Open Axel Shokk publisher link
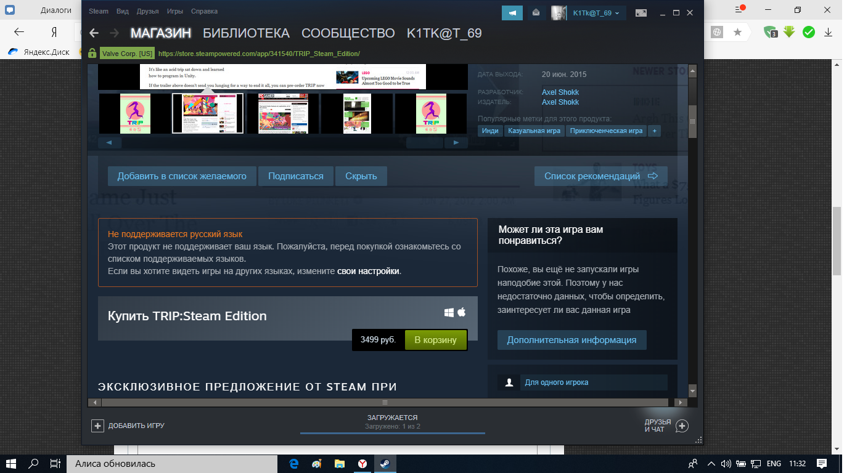Image resolution: width=868 pixels, height=473 pixels. [x=560, y=102]
